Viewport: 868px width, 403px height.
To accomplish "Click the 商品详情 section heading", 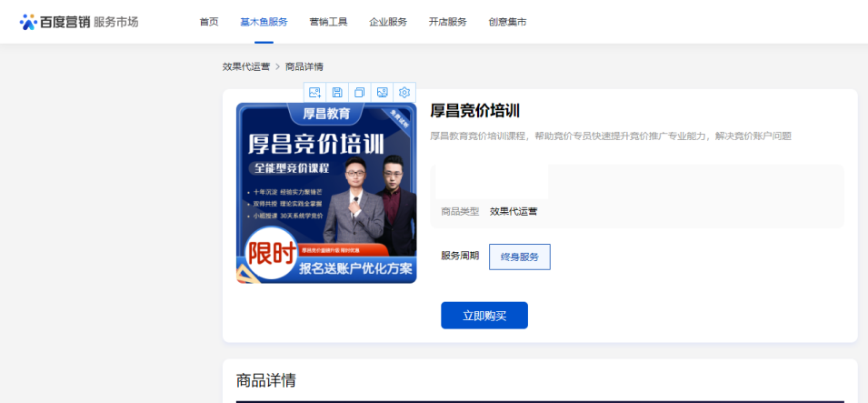I will click(x=266, y=380).
